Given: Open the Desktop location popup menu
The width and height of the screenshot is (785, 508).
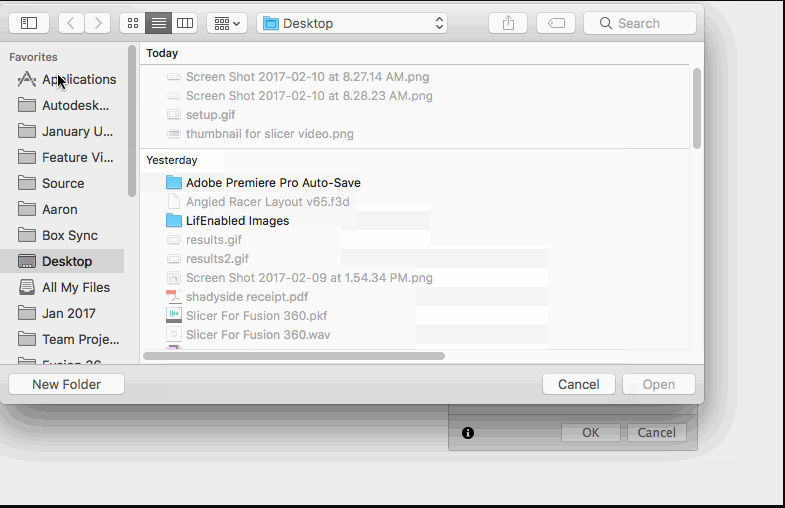Looking at the screenshot, I should coord(352,23).
